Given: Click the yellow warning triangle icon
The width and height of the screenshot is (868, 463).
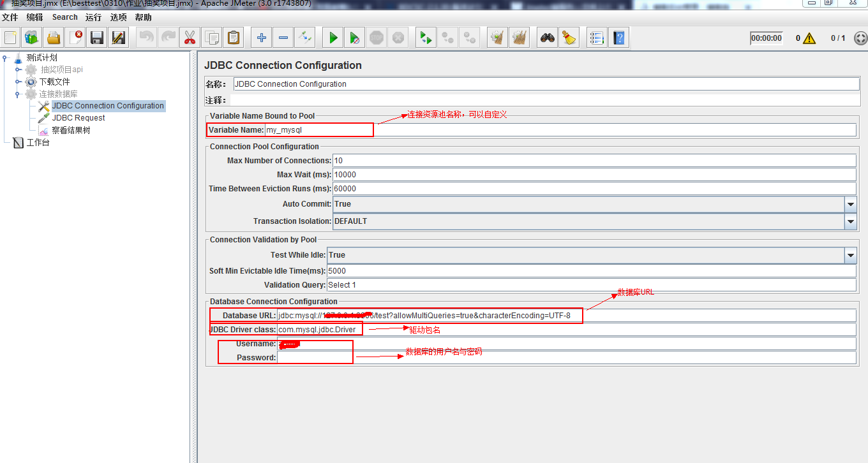Looking at the screenshot, I should pyautogui.click(x=809, y=38).
